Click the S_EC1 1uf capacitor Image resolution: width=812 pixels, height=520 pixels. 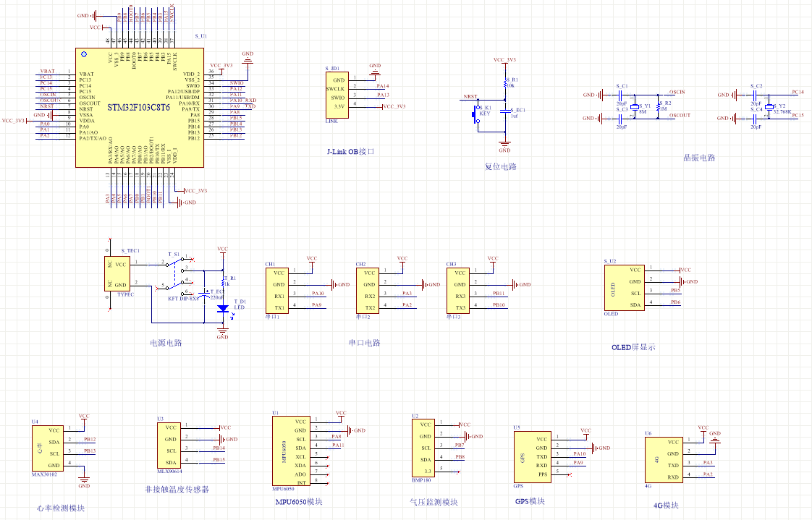coord(505,112)
